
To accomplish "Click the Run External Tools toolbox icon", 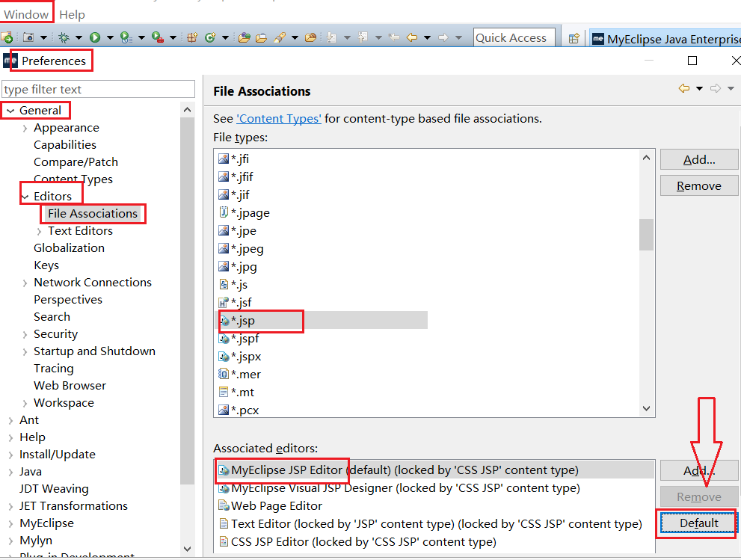I will point(157,37).
